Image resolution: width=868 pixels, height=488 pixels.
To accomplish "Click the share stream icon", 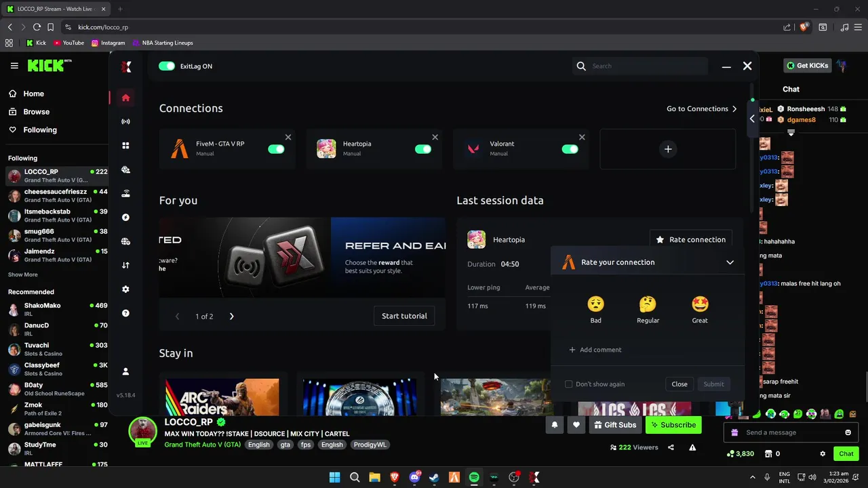I will pyautogui.click(x=671, y=447).
